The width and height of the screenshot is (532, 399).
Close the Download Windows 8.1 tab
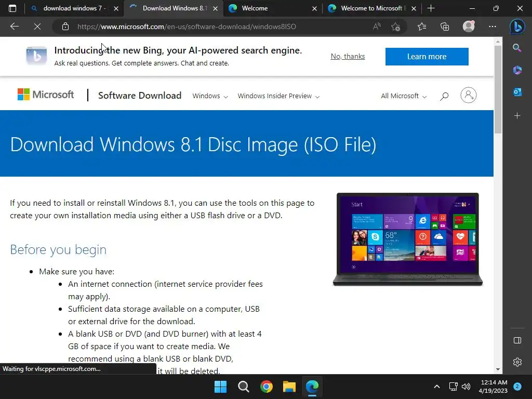[x=215, y=8]
